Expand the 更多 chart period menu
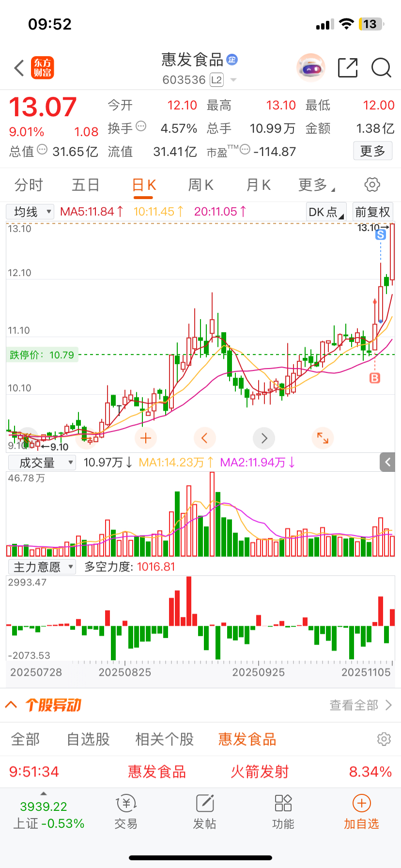 pos(317,185)
